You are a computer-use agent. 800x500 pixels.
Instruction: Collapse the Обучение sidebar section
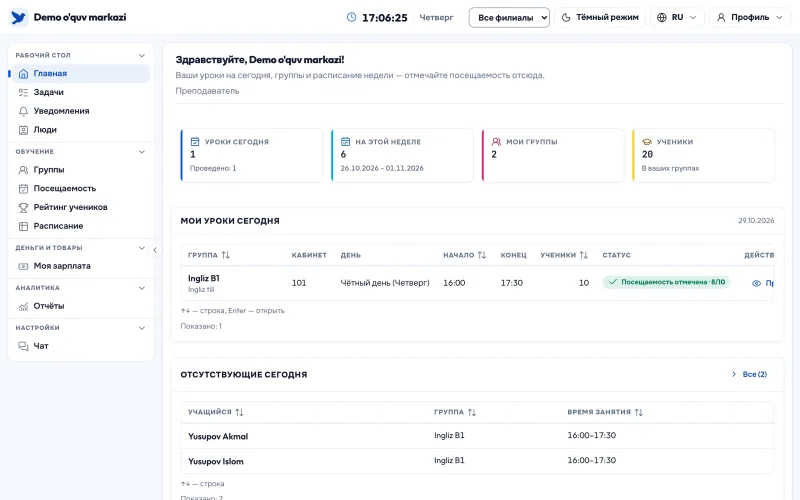[x=142, y=152]
